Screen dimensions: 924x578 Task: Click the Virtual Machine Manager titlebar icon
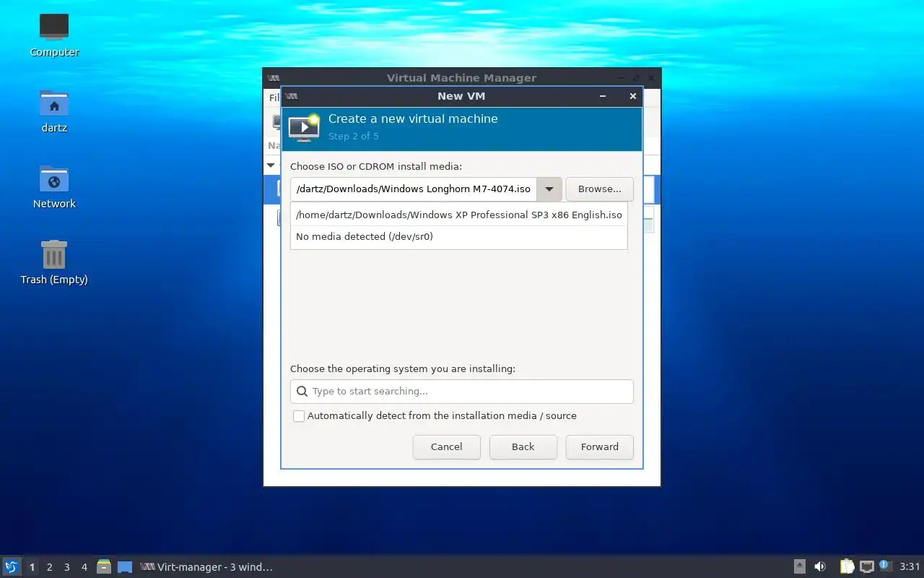pos(274,78)
